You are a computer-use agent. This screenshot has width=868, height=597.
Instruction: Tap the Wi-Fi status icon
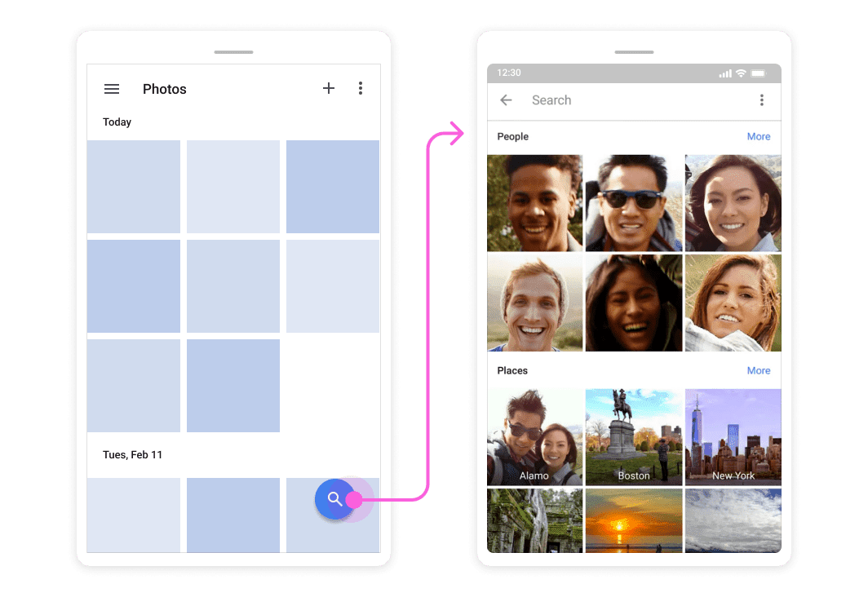741,73
